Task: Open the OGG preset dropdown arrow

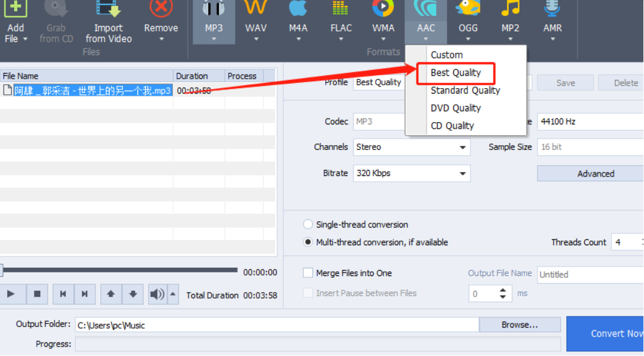Action: click(x=468, y=40)
